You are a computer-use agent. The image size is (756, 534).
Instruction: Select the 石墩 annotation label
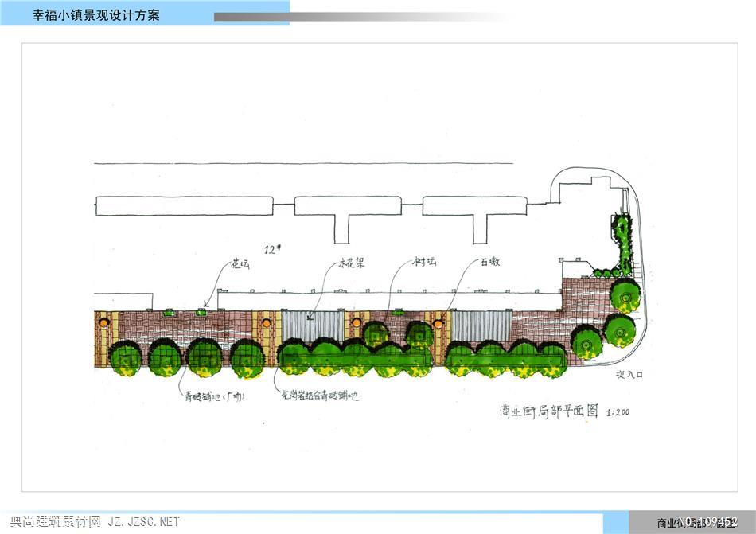coord(489,263)
